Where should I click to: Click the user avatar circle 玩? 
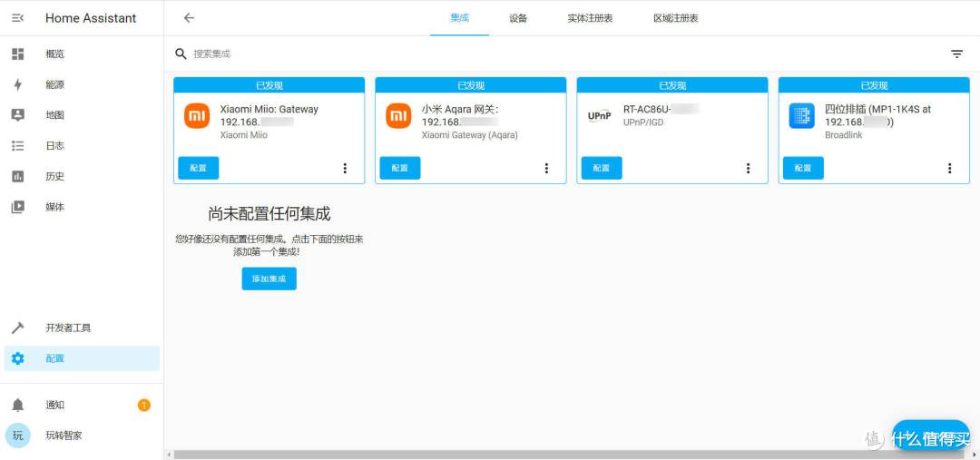pyautogui.click(x=17, y=436)
